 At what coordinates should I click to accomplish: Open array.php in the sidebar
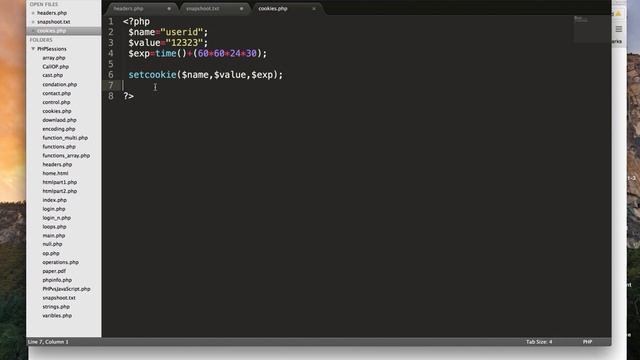click(54, 58)
